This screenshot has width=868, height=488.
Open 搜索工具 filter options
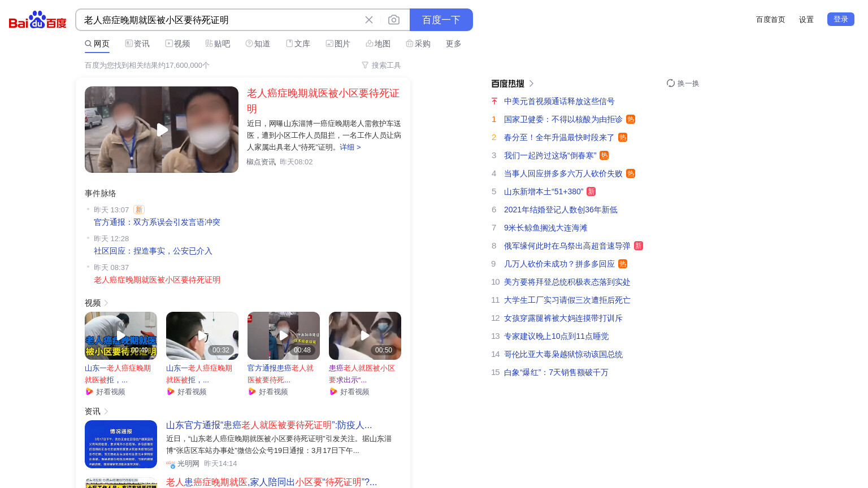tap(381, 65)
